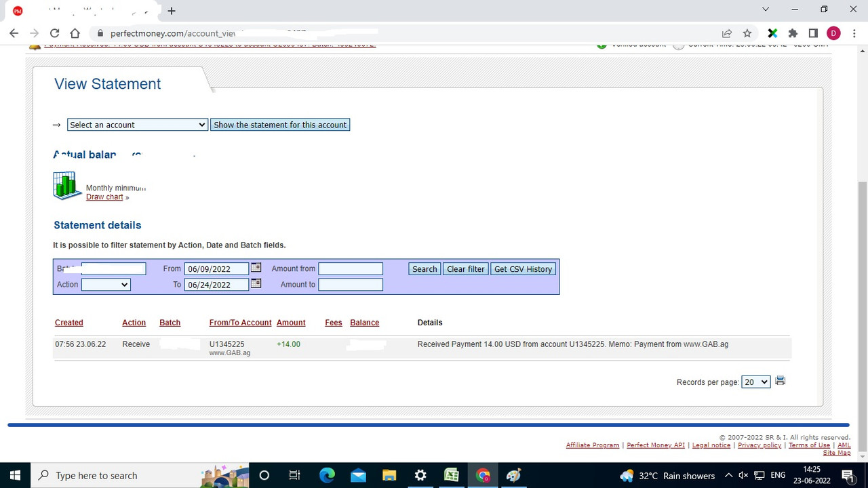
Task: Open Cortana circle on taskbar
Action: 264,475
